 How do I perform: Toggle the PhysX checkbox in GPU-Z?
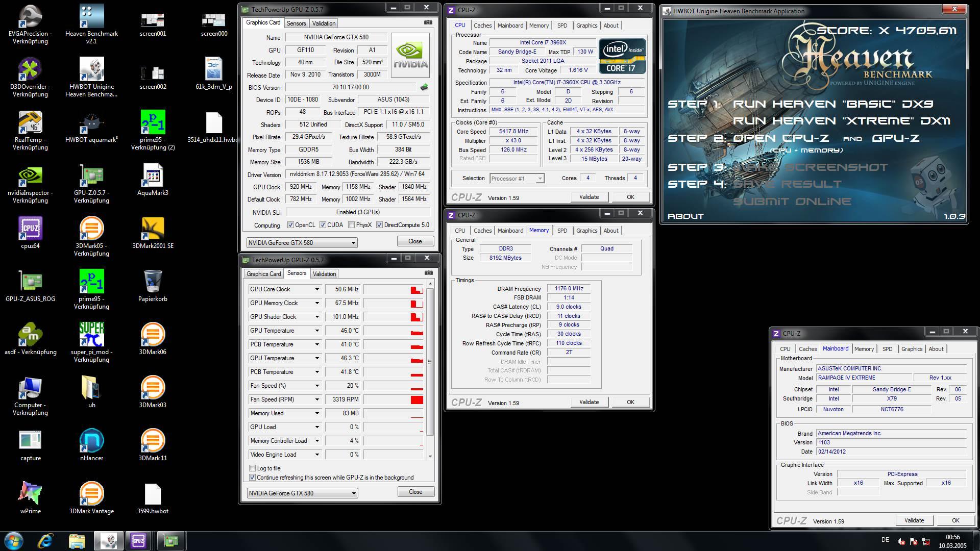tap(351, 225)
